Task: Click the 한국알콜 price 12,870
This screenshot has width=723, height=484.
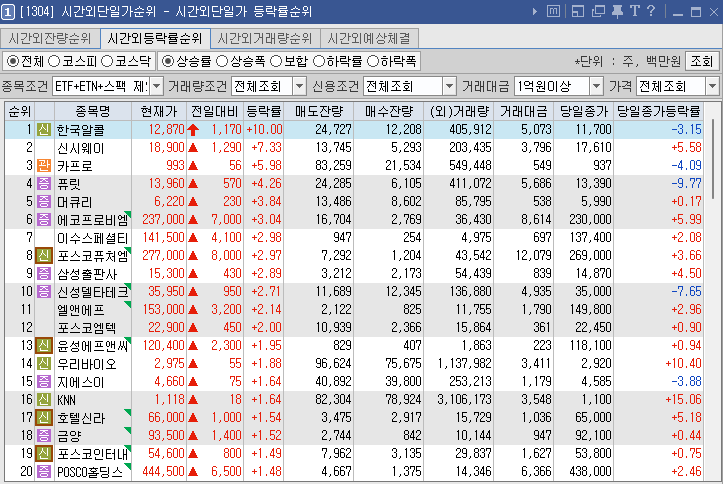Action: 166,130
